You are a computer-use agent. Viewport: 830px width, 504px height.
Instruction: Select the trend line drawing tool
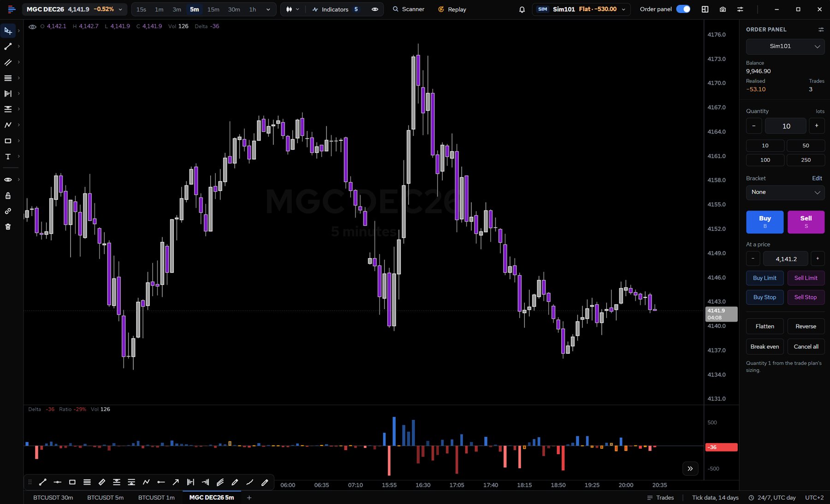coord(8,47)
